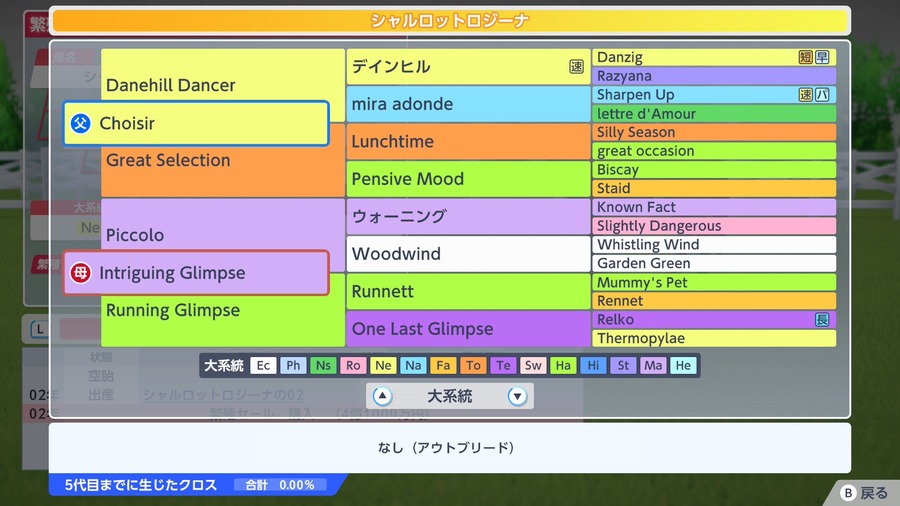Click the Staid ancestor row

point(714,188)
